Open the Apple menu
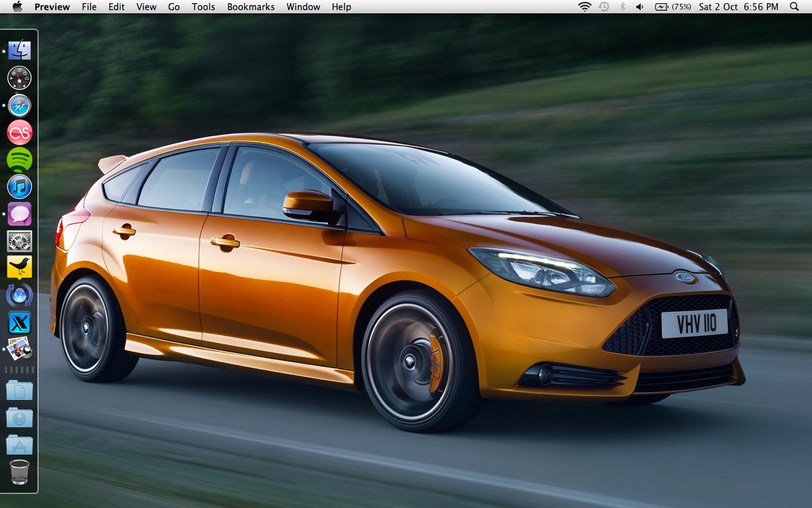Image resolution: width=812 pixels, height=508 pixels. [17, 6]
